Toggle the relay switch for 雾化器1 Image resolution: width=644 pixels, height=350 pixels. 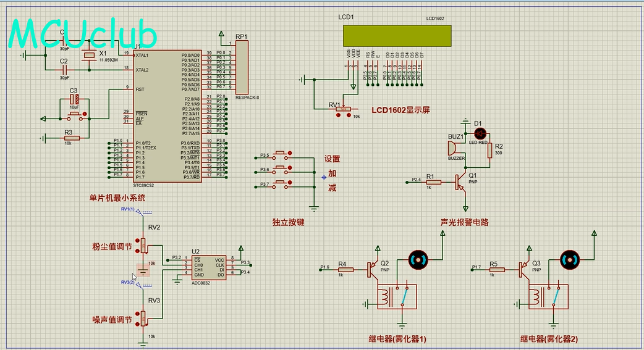[405, 296]
